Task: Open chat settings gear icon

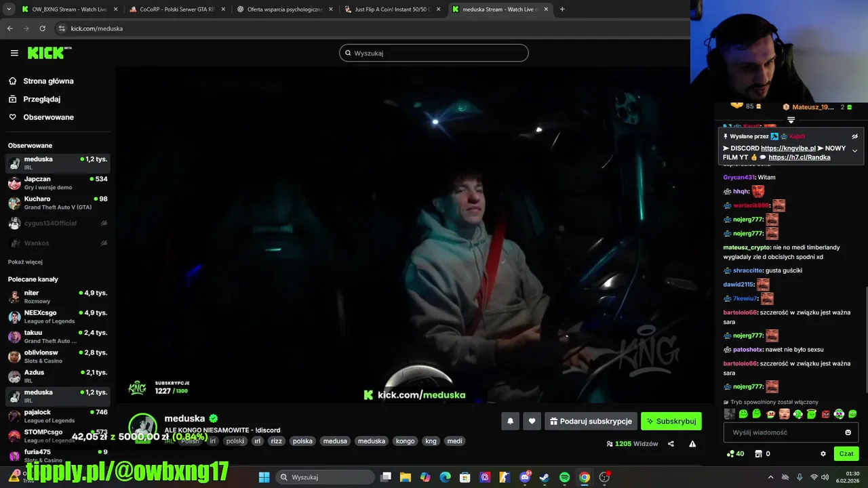Action: point(823,453)
